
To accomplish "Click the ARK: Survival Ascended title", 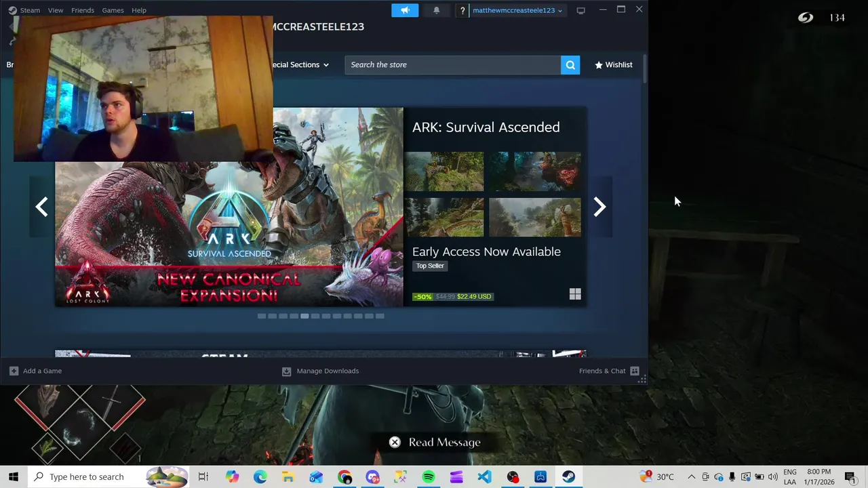I will click(x=486, y=127).
